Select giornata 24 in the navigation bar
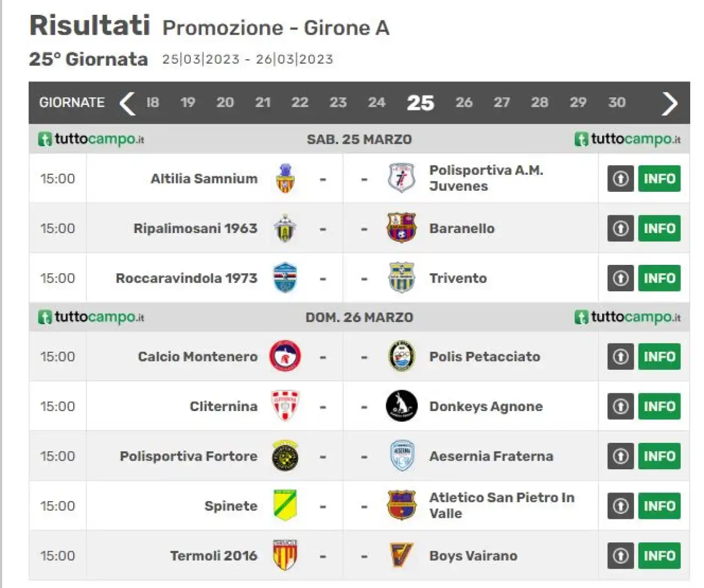This screenshot has width=704, height=588. coord(377,103)
